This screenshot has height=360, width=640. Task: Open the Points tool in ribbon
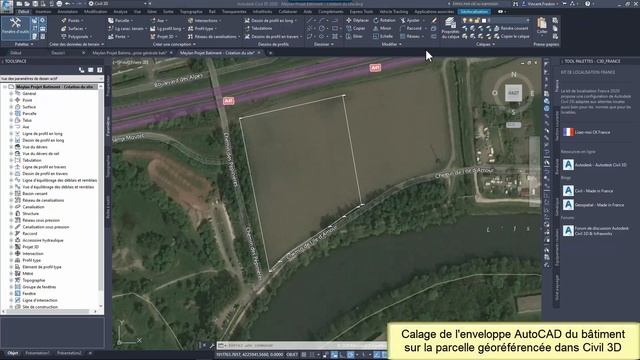point(73,20)
